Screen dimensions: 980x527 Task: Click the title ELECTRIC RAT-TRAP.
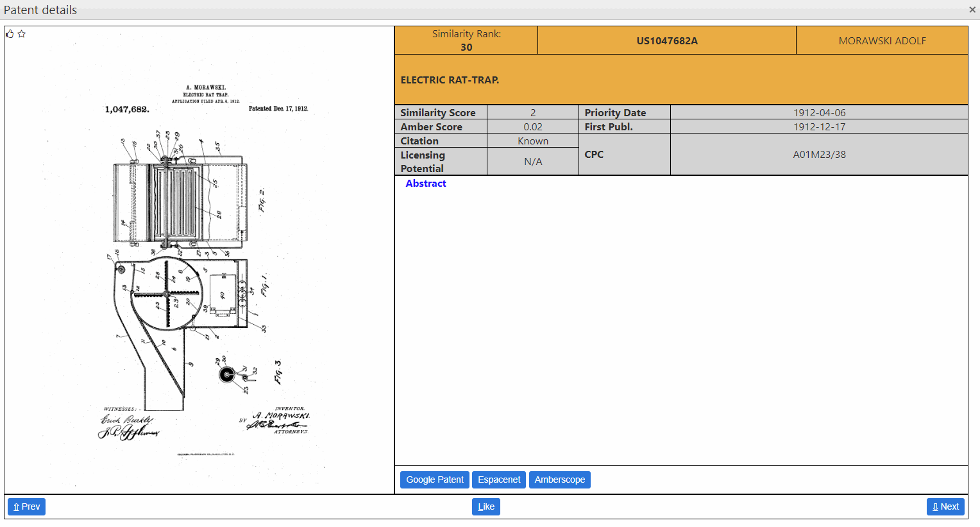tap(450, 80)
